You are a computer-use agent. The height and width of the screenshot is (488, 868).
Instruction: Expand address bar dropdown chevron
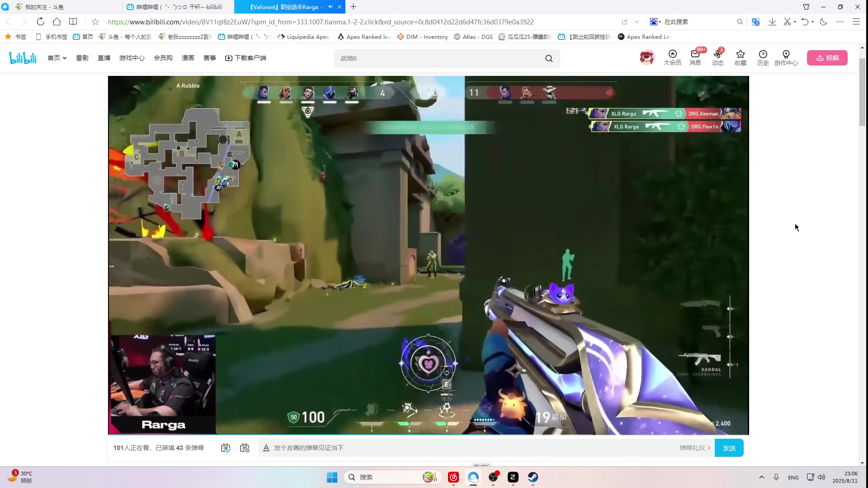[x=637, y=22]
